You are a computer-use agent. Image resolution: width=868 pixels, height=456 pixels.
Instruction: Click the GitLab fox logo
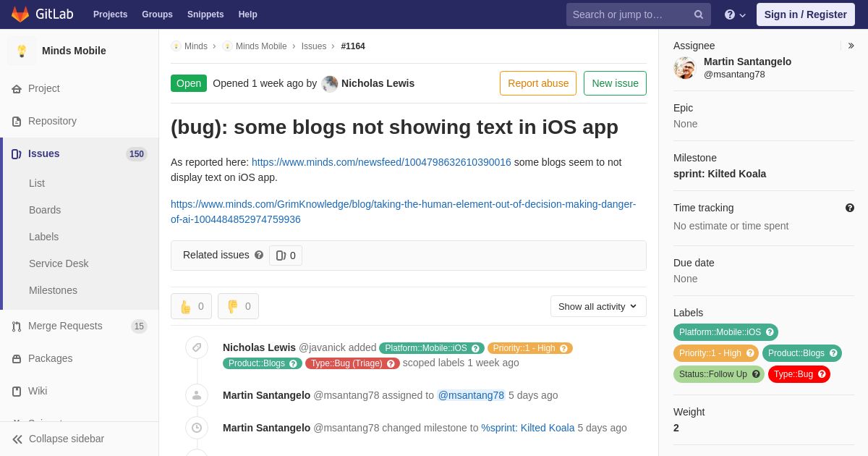(20, 14)
